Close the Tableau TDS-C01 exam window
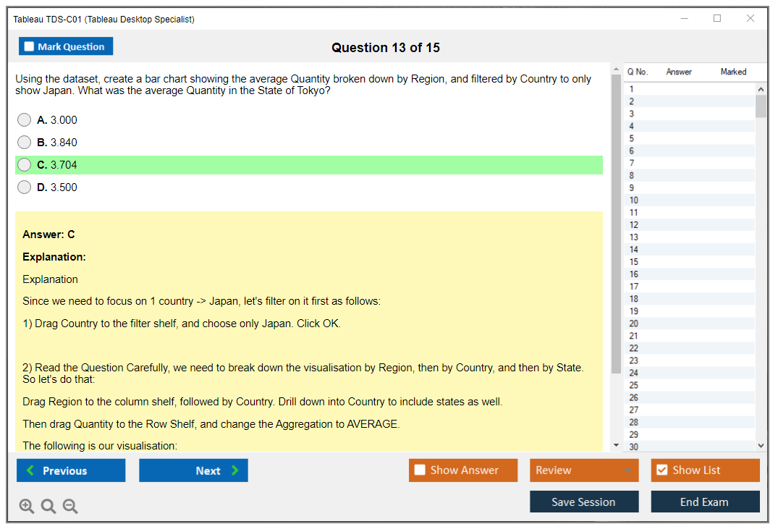Image resolution: width=778 pixels, height=532 pixels. point(750,19)
